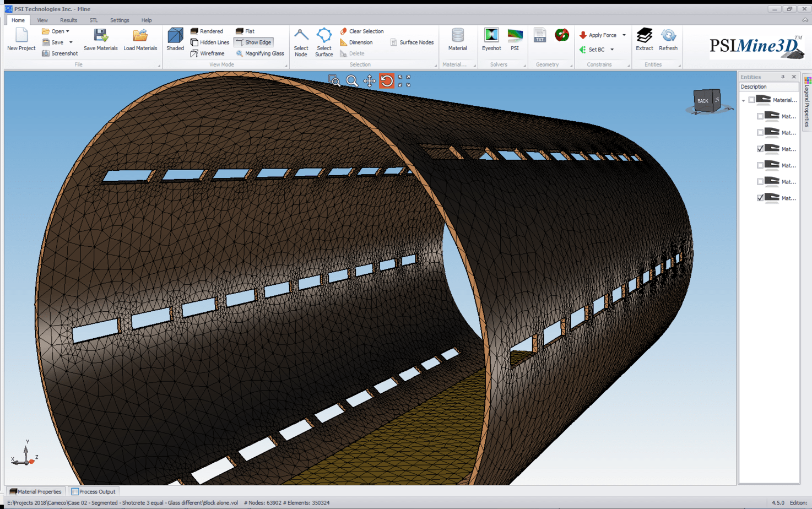The image size is (812, 509).
Task: Activate the Dimension tool
Action: (x=356, y=42)
